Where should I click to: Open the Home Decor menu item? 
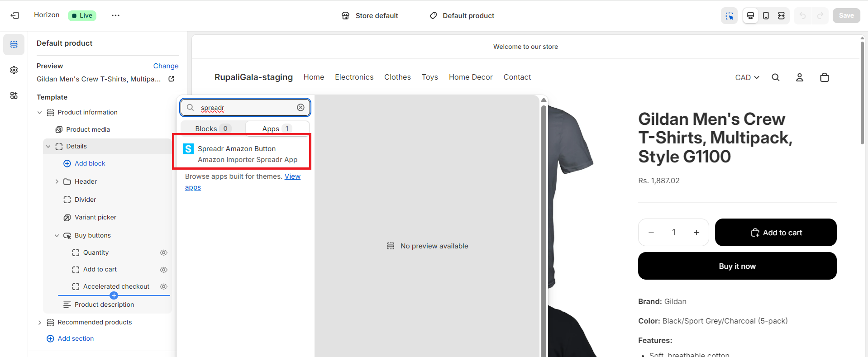[x=471, y=77]
